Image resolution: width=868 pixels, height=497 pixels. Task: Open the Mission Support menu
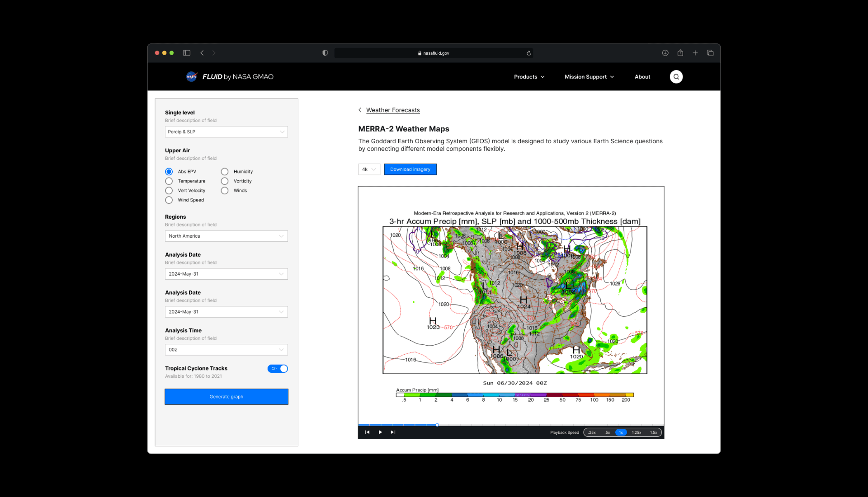tap(589, 77)
